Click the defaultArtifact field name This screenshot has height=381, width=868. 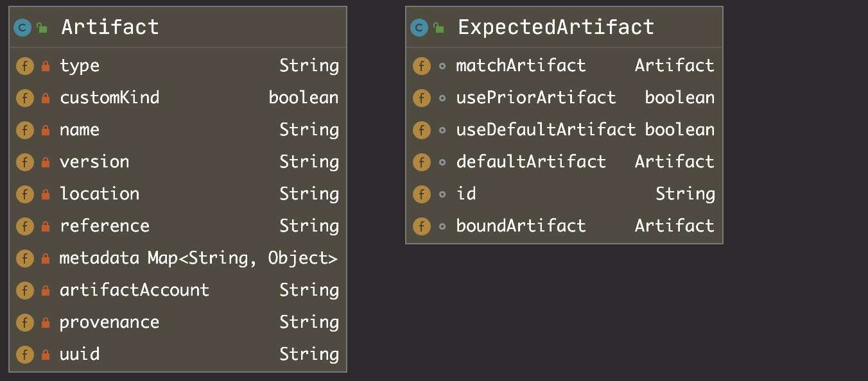click(x=531, y=162)
